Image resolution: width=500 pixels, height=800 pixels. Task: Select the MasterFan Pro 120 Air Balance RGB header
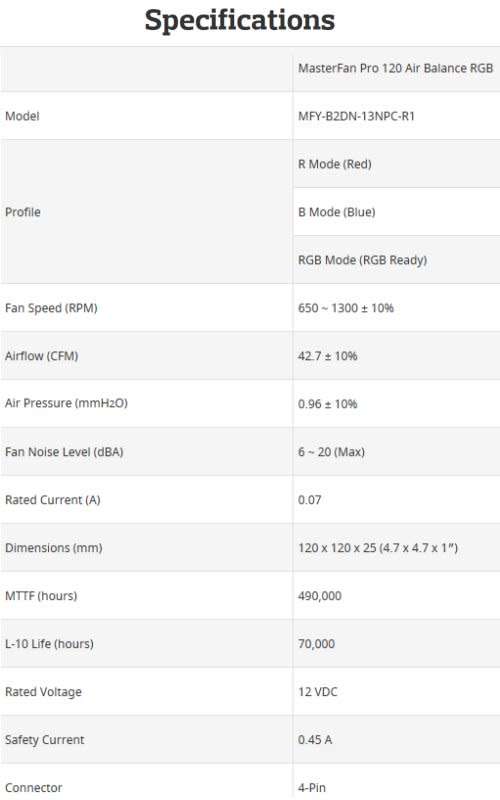(395, 68)
